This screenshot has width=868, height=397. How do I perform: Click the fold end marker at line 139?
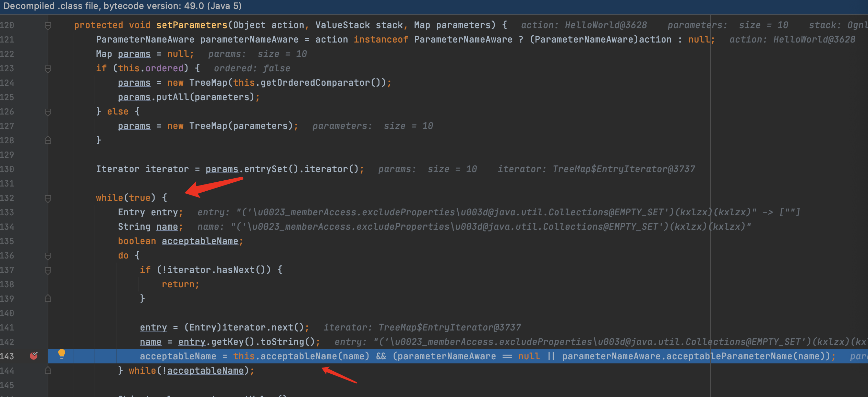pos(48,299)
